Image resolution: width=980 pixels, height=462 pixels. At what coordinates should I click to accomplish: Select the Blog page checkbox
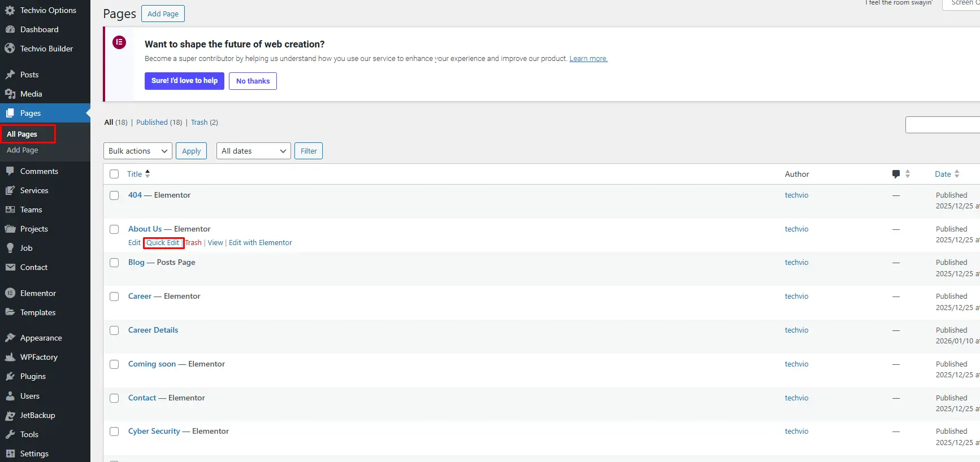click(114, 263)
